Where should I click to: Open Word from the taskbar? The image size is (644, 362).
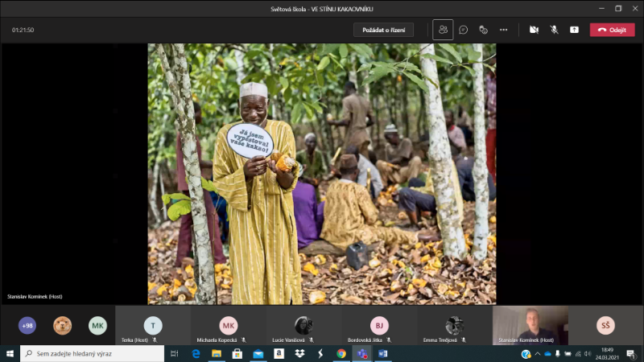pos(382,353)
